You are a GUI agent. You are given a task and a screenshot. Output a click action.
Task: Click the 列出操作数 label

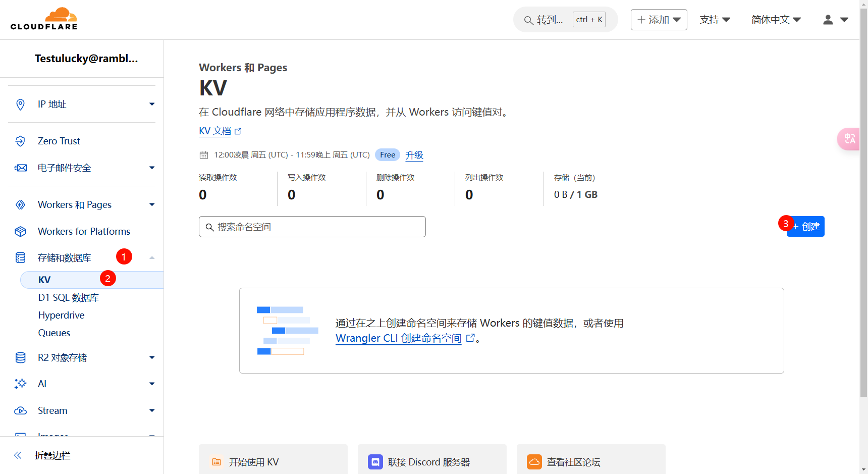click(484, 178)
